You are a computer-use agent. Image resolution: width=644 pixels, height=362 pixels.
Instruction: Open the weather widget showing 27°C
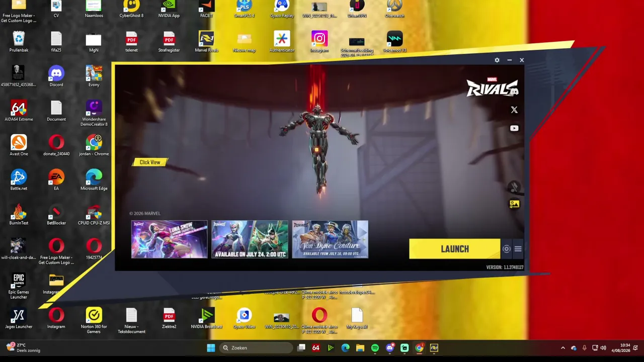pyautogui.click(x=23, y=347)
